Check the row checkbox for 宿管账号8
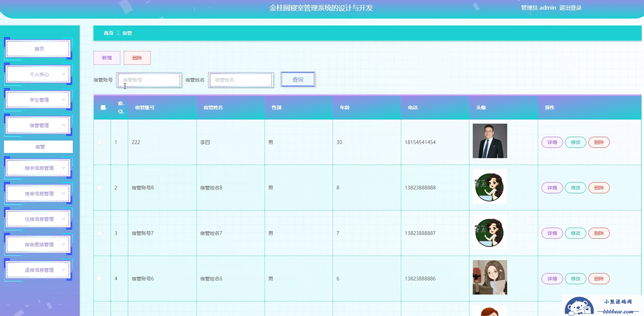644x316 pixels. [x=100, y=188]
